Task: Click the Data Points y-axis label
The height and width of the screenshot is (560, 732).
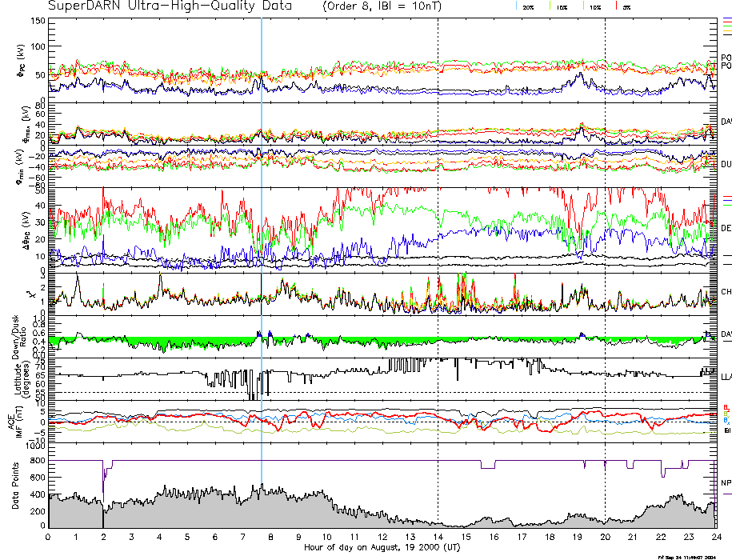Action: point(14,488)
